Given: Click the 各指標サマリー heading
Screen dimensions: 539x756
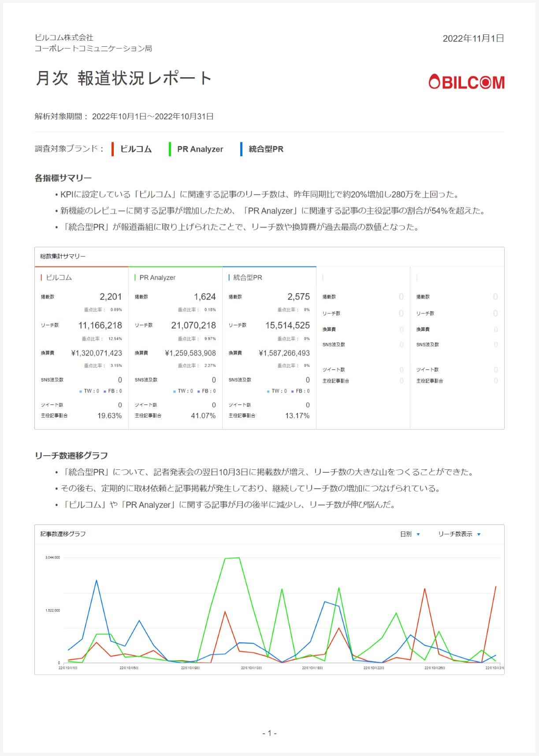Looking at the screenshot, I should tap(63, 178).
